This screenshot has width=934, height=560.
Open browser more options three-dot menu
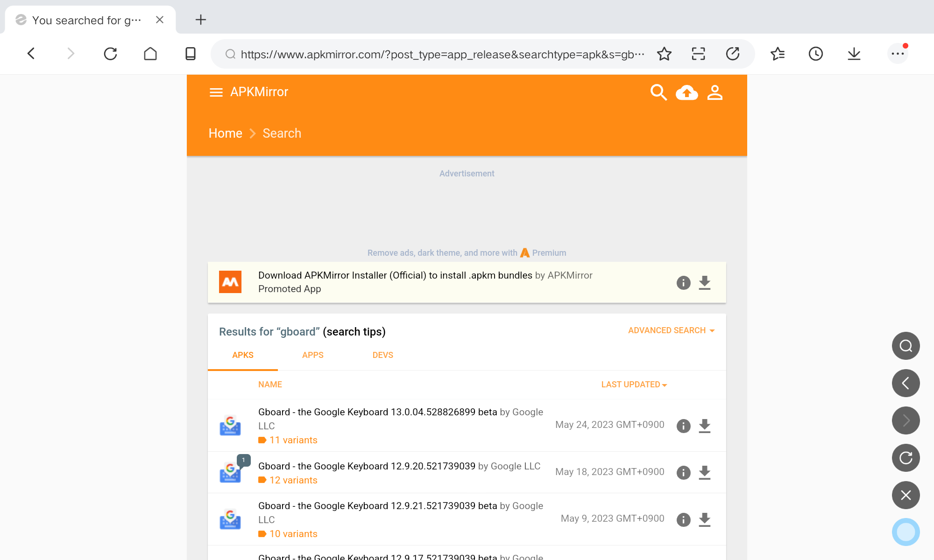tap(897, 54)
